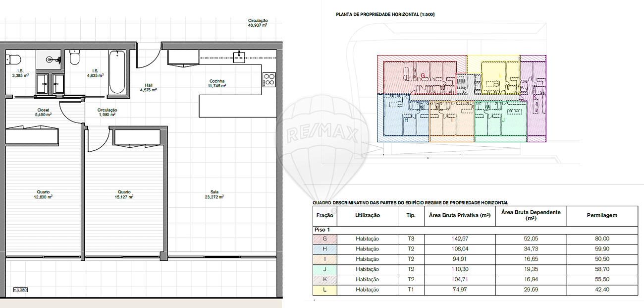This screenshot has height=308, width=644.
Task: Click the toilet beside the bathtub bathroom label
Action: tap(75, 58)
